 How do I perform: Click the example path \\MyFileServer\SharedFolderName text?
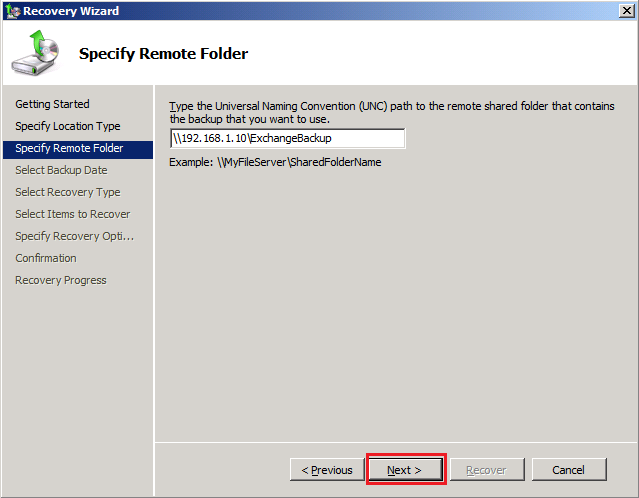point(275,162)
